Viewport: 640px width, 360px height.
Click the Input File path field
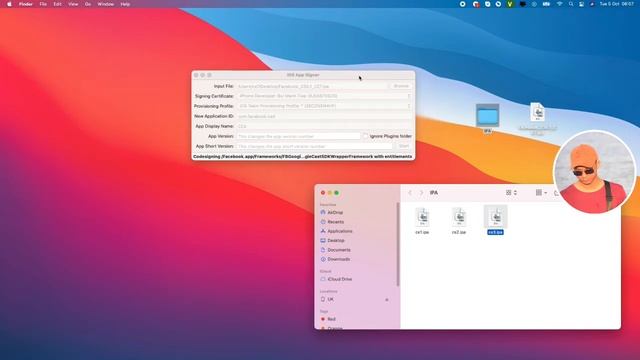(312, 86)
